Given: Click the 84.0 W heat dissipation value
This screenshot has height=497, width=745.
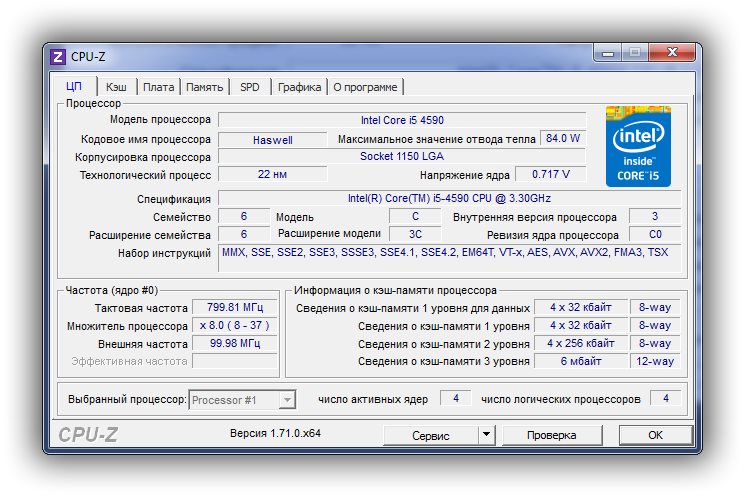Looking at the screenshot, I should pyautogui.click(x=563, y=138).
